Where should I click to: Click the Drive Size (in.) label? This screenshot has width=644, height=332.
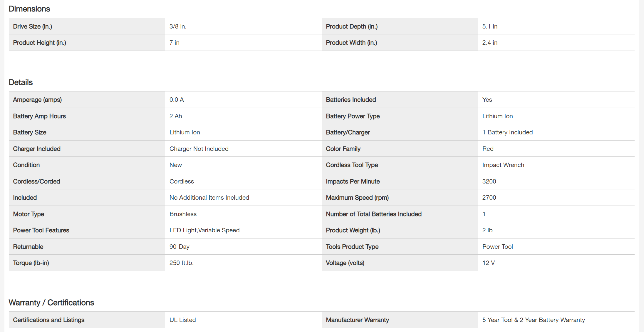click(33, 26)
